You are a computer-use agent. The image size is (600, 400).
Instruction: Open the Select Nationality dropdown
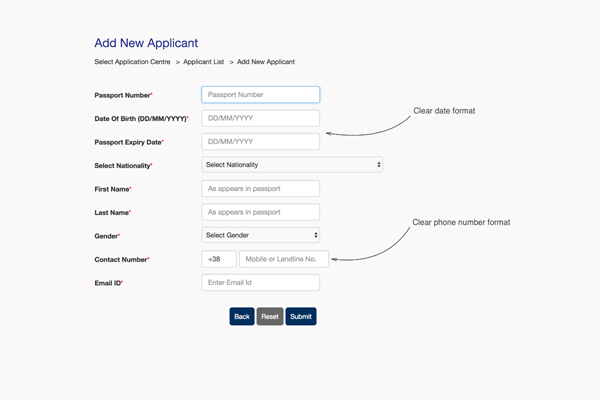[291, 165]
